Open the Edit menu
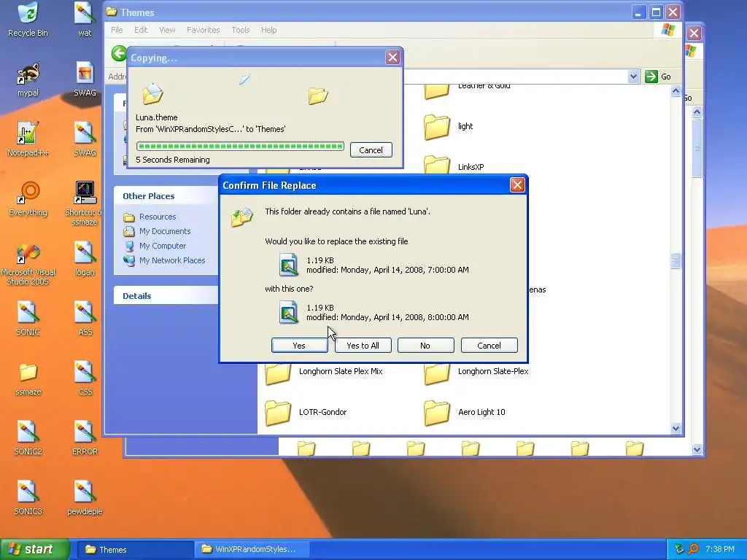 [141, 30]
